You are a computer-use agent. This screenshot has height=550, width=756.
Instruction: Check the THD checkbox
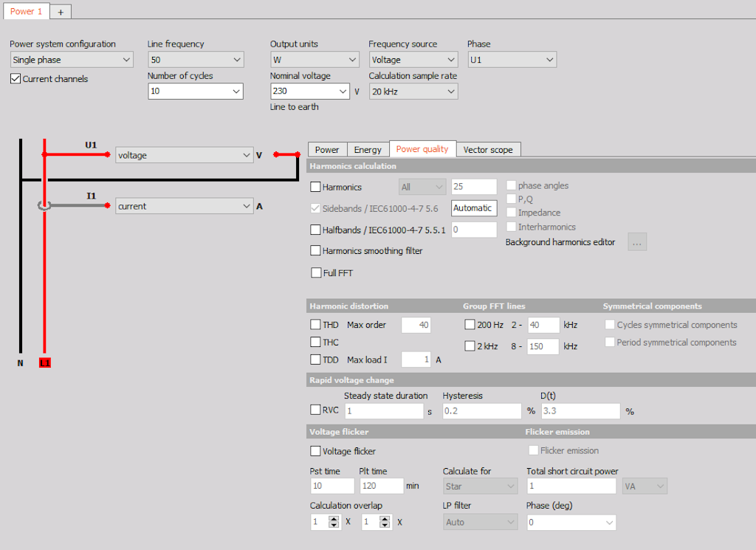[315, 325]
